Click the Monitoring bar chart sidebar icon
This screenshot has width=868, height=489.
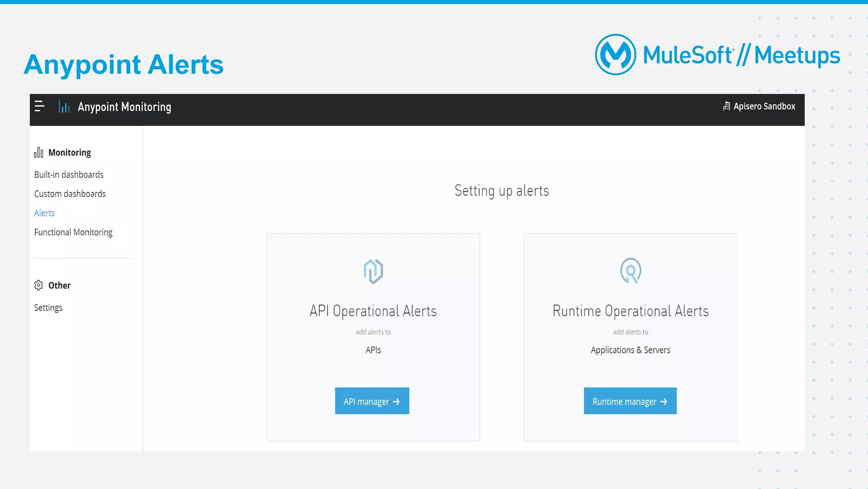coord(39,152)
